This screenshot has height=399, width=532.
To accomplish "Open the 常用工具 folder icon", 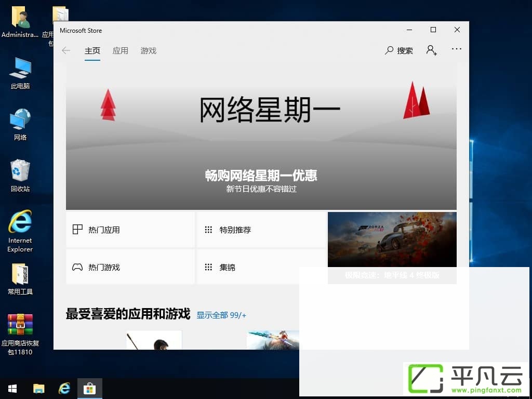I will click(20, 279).
